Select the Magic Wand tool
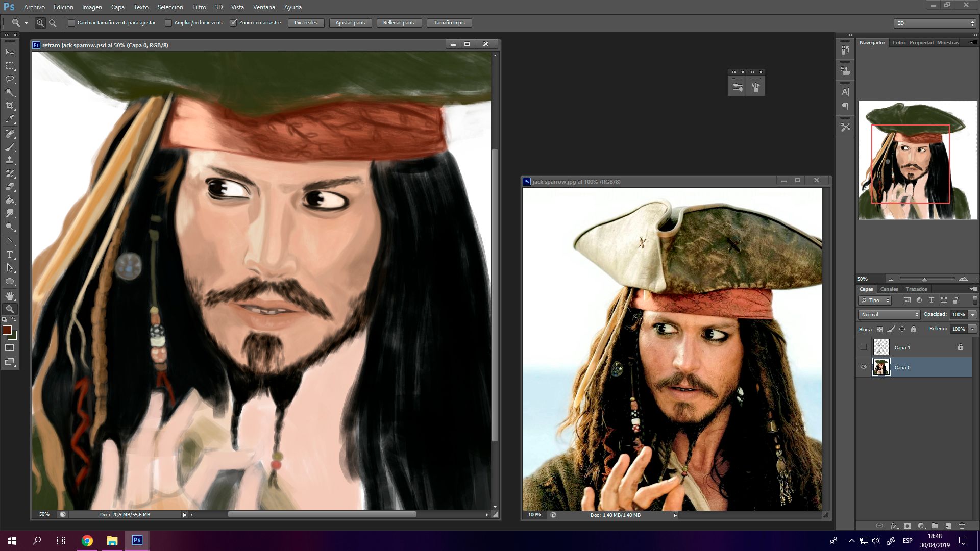Viewport: 980px width, 551px height. (x=10, y=92)
